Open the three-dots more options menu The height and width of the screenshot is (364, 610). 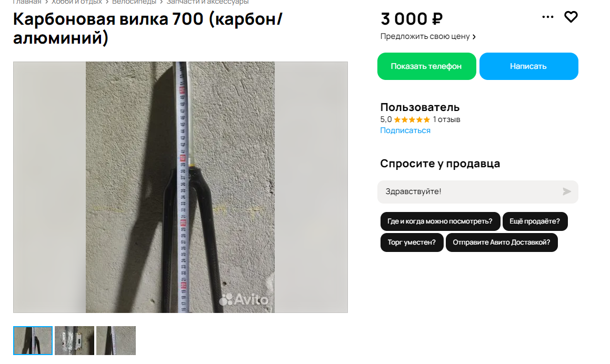pos(548,17)
